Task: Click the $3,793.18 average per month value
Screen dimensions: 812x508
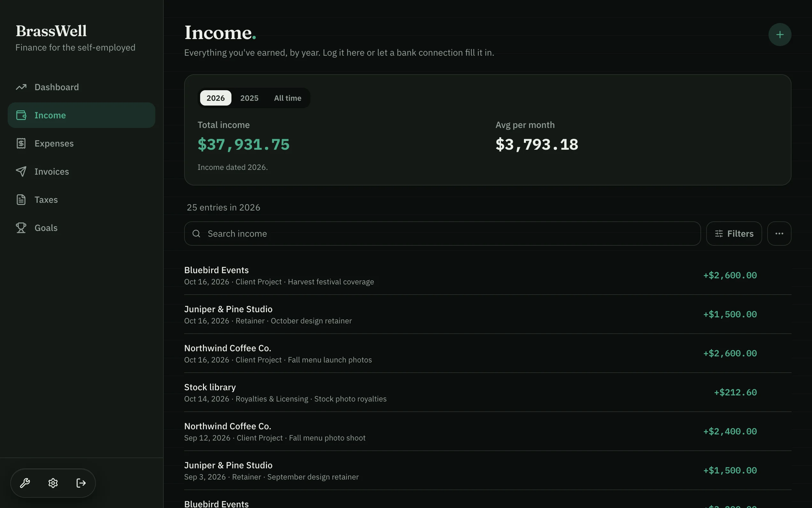Action: 537,145
